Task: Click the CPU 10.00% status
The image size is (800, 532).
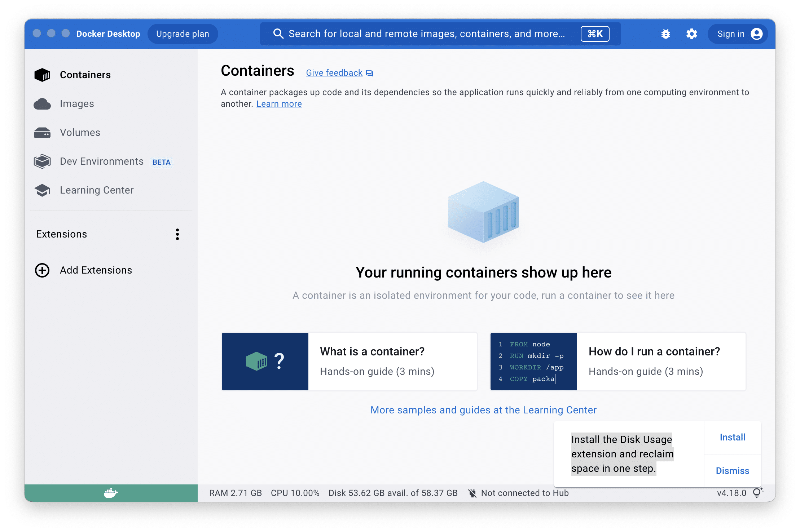Action: pyautogui.click(x=295, y=493)
